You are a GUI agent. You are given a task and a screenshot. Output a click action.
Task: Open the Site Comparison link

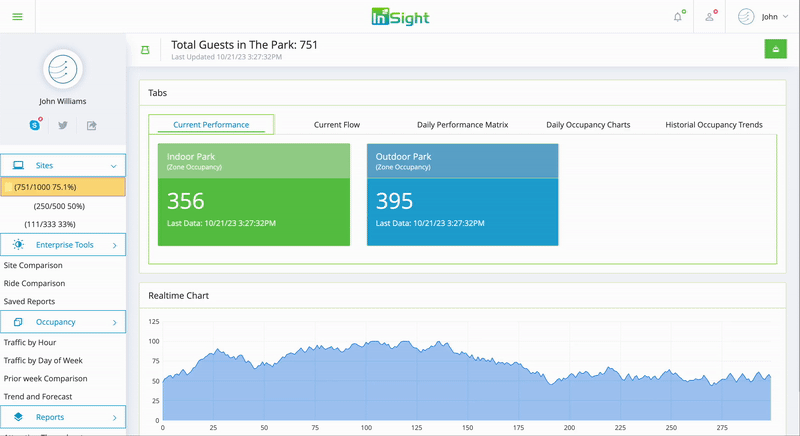[x=33, y=265]
